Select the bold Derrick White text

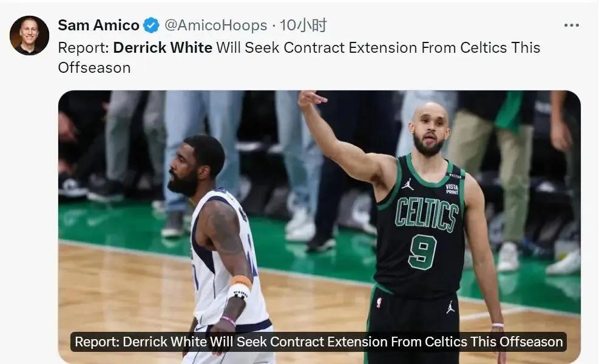click(x=163, y=48)
